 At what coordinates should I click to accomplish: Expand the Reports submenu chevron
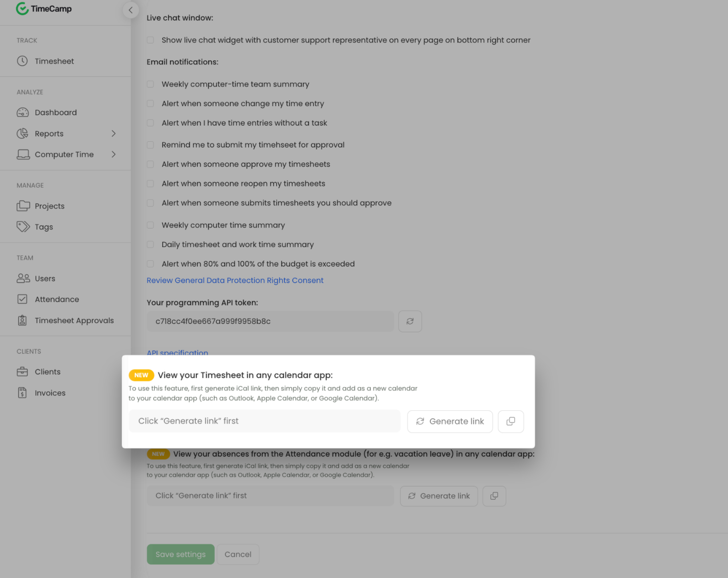tap(113, 134)
